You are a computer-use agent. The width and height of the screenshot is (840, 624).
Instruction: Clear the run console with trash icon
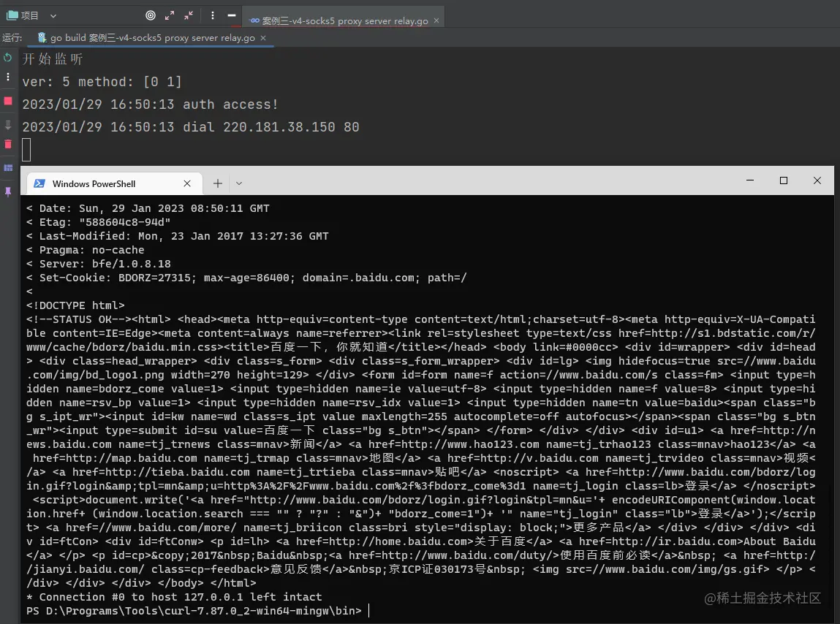tap(8, 144)
